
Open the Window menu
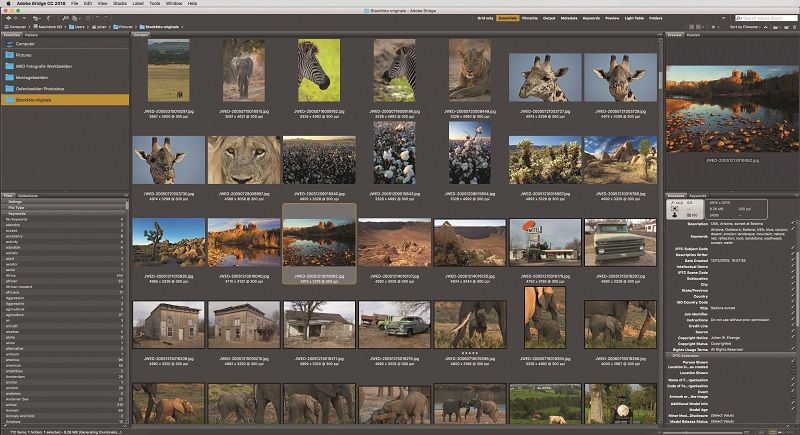tap(174, 3)
